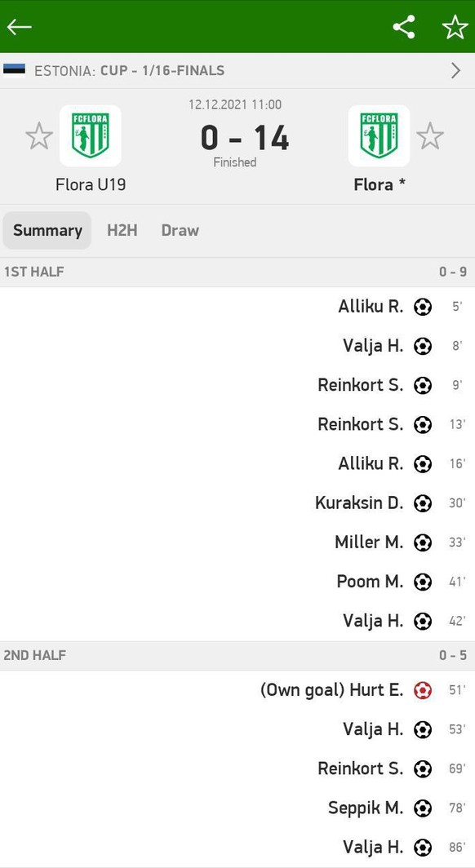
Task: Click goal icon for Kuraksin D.
Action: 423,503
